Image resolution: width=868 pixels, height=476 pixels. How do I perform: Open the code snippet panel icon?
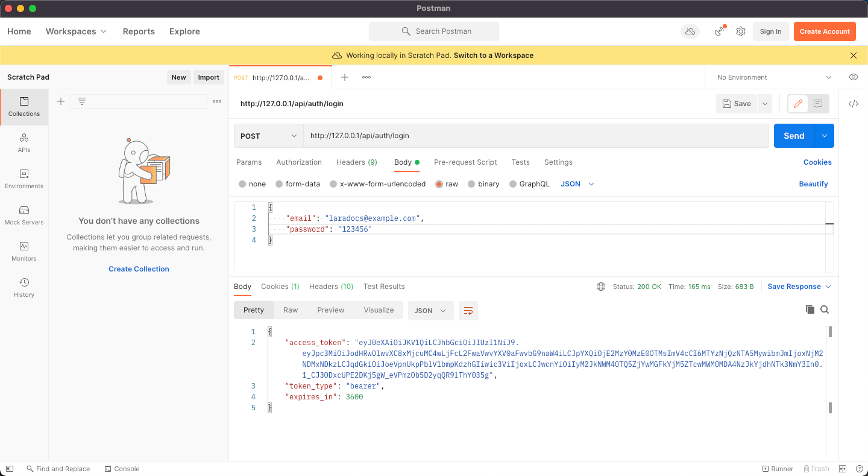pos(854,104)
